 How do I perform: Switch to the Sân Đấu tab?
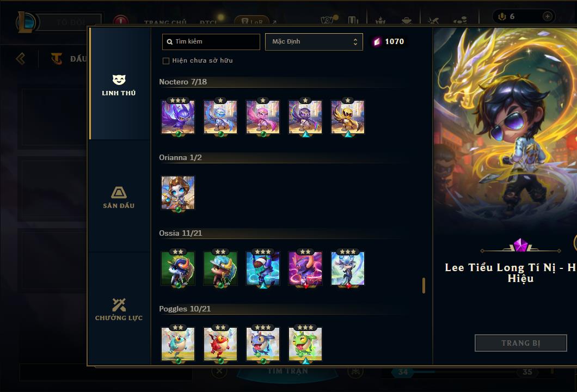[119, 197]
